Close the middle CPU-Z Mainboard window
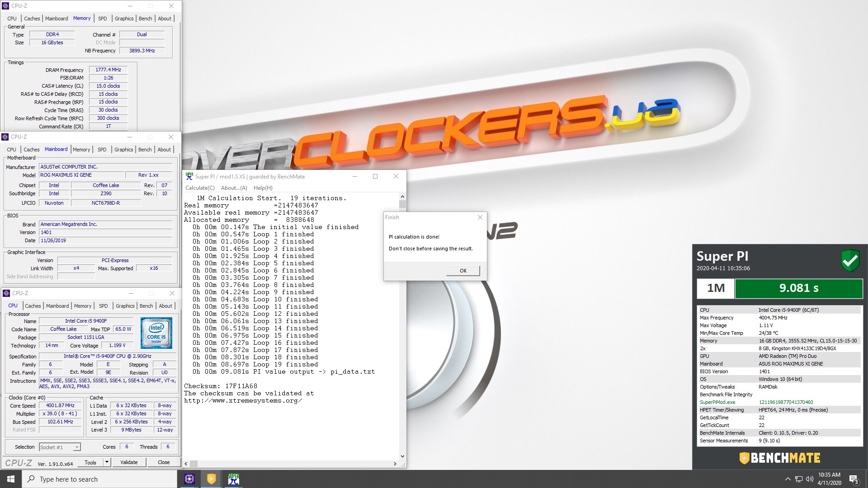The image size is (868, 488). coord(170,137)
